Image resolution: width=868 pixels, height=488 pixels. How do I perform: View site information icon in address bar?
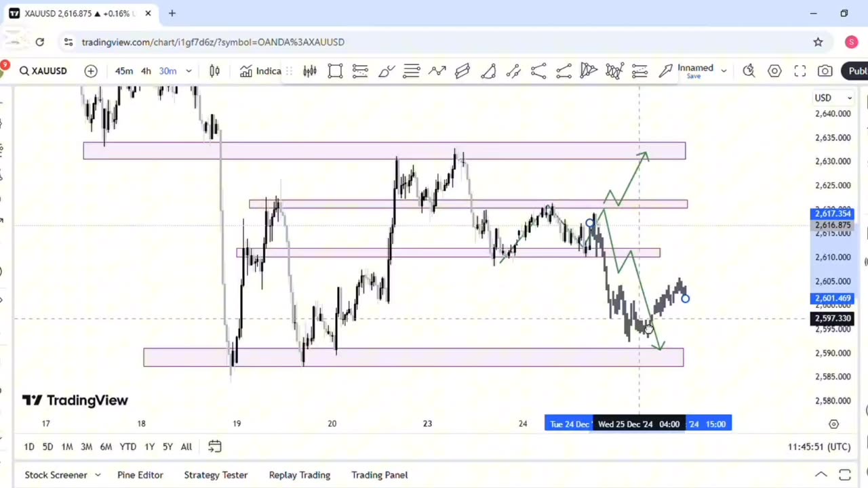[68, 42]
